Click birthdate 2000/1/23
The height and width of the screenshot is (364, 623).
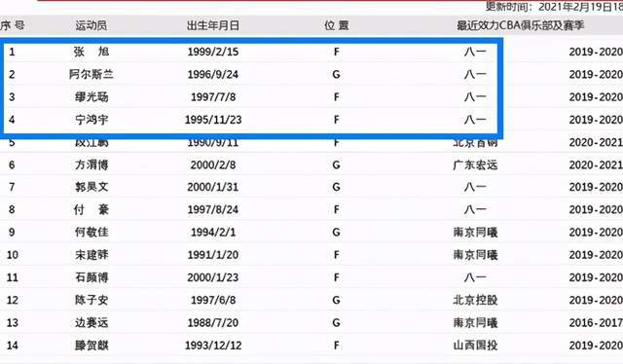213,277
